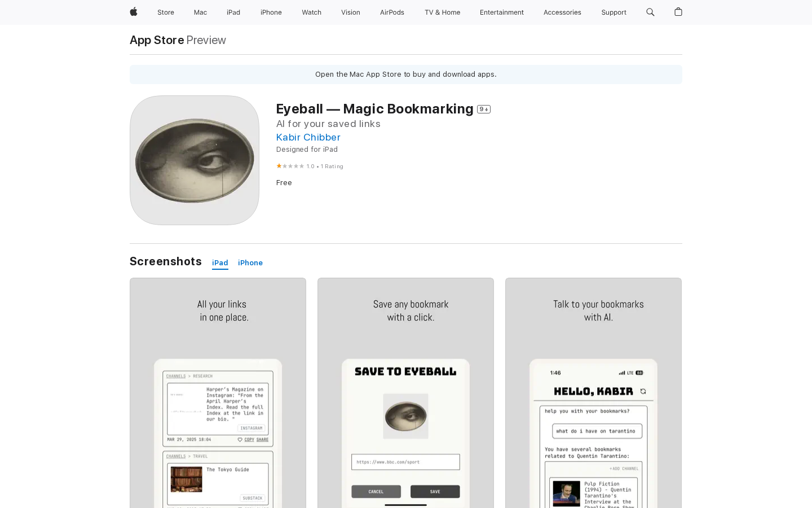Open the Watch menu
The image size is (812, 508).
pyautogui.click(x=311, y=12)
